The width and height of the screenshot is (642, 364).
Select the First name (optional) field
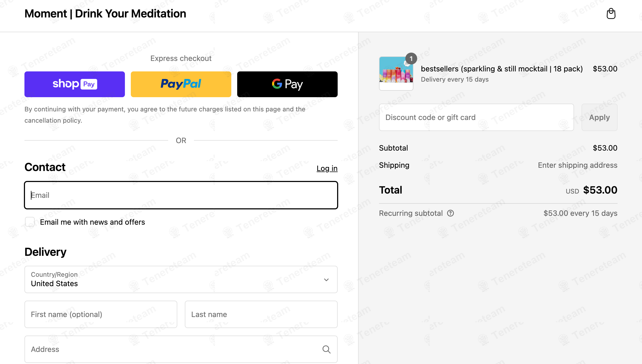pyautogui.click(x=101, y=314)
